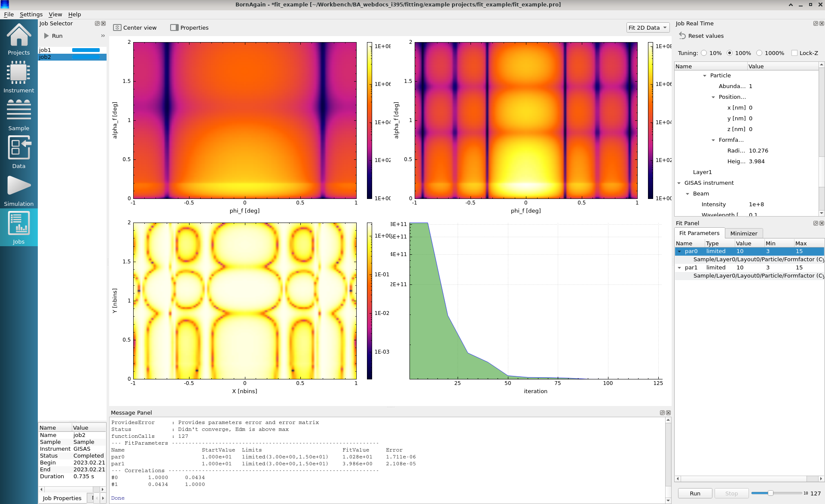This screenshot has height=504, width=825.
Task: Show more Job Selector toolbar actions
Action: pos(103,36)
